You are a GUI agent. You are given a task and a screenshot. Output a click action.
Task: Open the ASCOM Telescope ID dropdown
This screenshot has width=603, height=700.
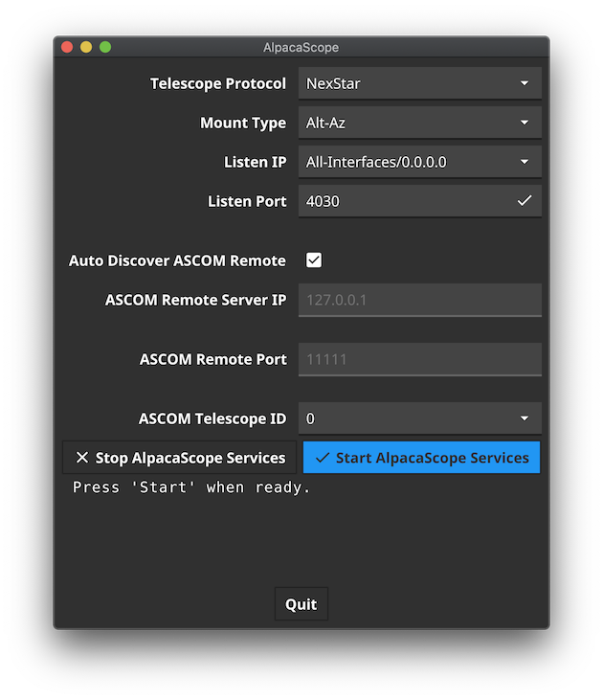(x=419, y=418)
